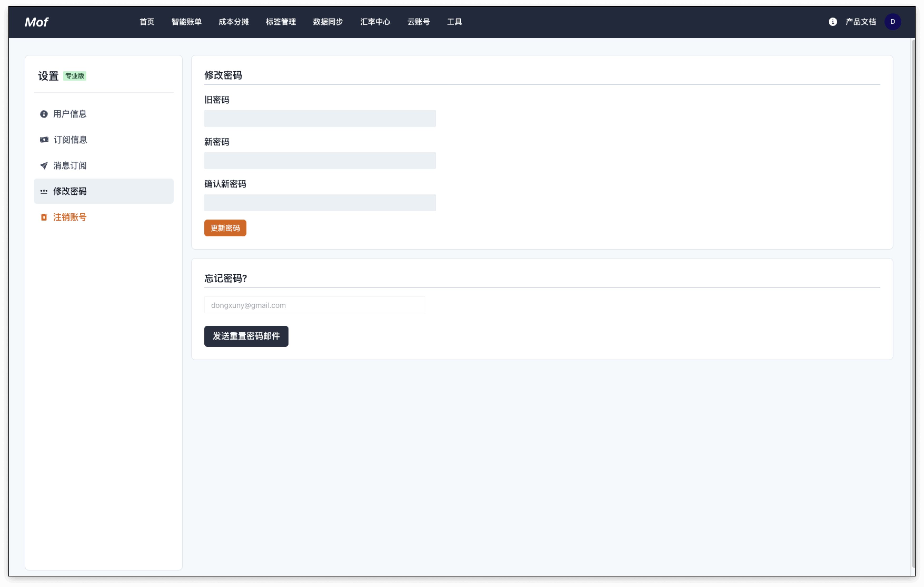Click the email field under 忘记密码
This screenshot has width=924, height=587.
[314, 305]
